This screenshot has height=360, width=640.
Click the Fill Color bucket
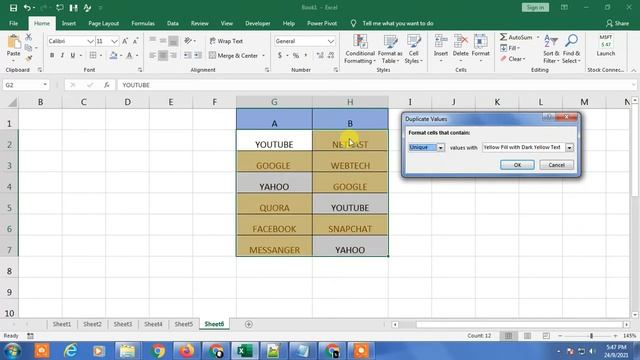point(113,56)
